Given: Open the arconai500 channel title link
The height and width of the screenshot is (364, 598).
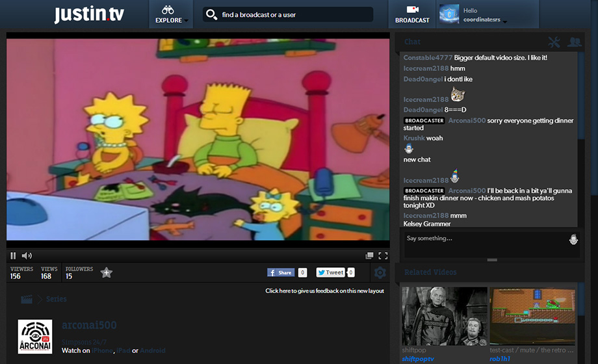Looking at the screenshot, I should tap(89, 325).
